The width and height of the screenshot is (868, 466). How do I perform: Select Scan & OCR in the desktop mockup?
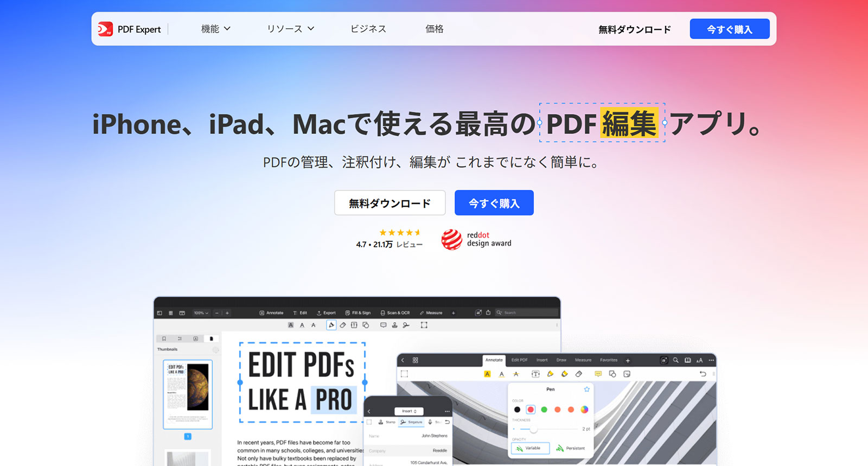[x=395, y=313]
